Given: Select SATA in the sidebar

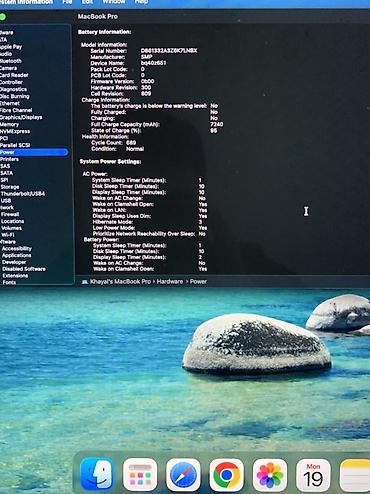Looking at the screenshot, I should click(6, 173).
